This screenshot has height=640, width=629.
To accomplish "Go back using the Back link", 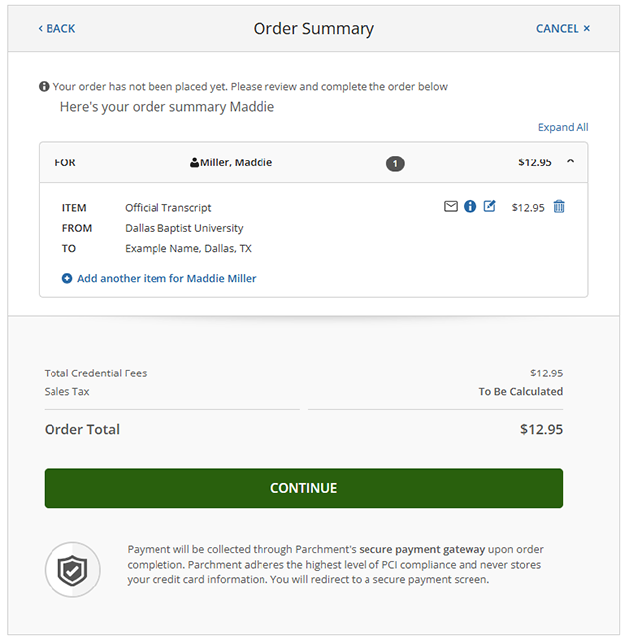I will point(56,28).
